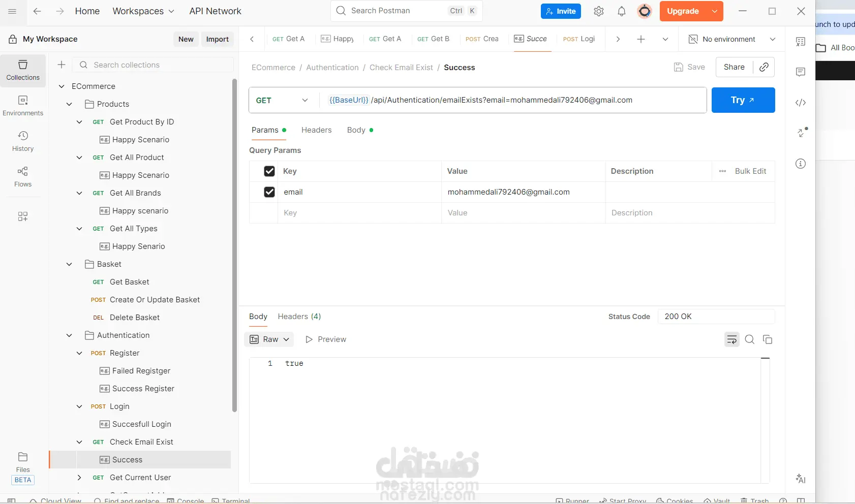Viewport: 855px width, 504px height.
Task: Open the API Network menu
Action: pyautogui.click(x=215, y=11)
